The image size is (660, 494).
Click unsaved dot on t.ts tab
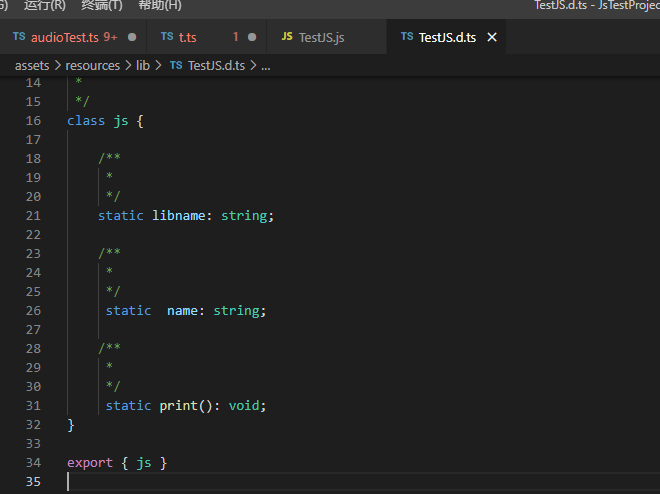252,37
